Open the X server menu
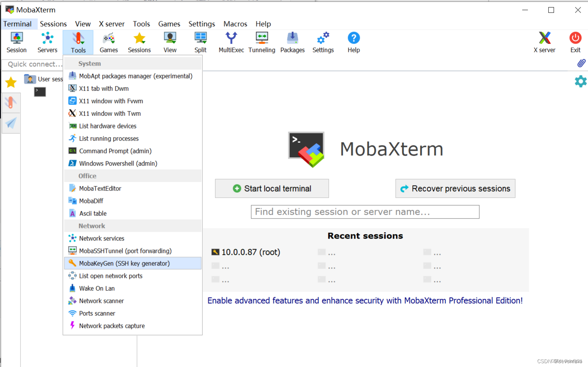Screen dimensions: 588x367 pos(112,24)
